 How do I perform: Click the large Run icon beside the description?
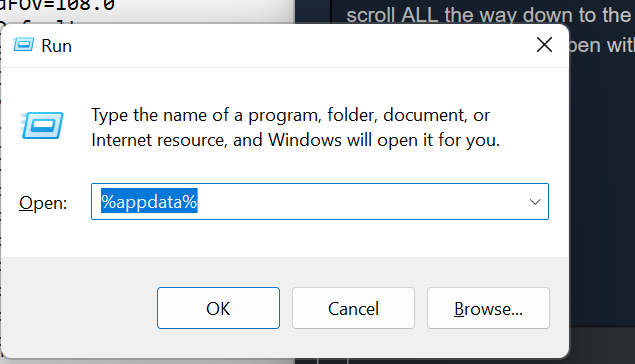click(42, 126)
